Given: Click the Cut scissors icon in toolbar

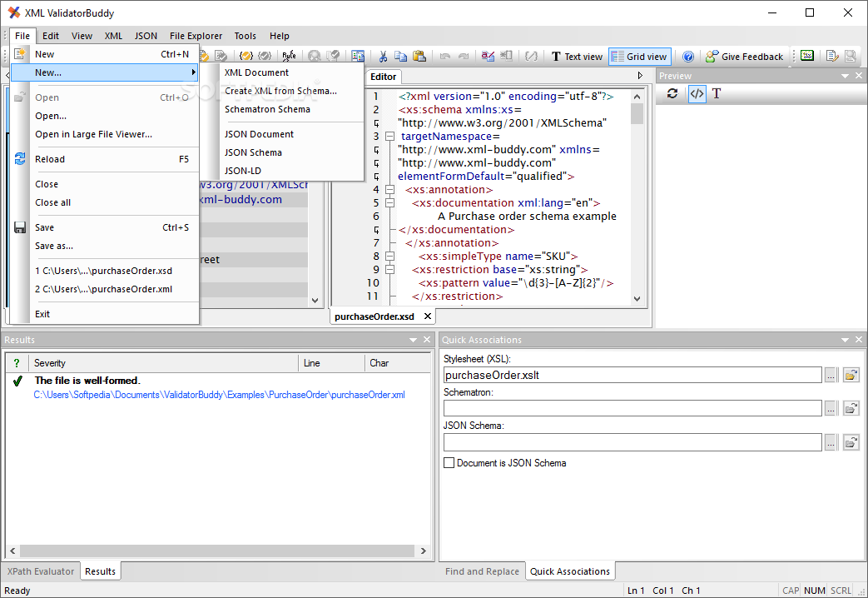Looking at the screenshot, I should coord(383,56).
